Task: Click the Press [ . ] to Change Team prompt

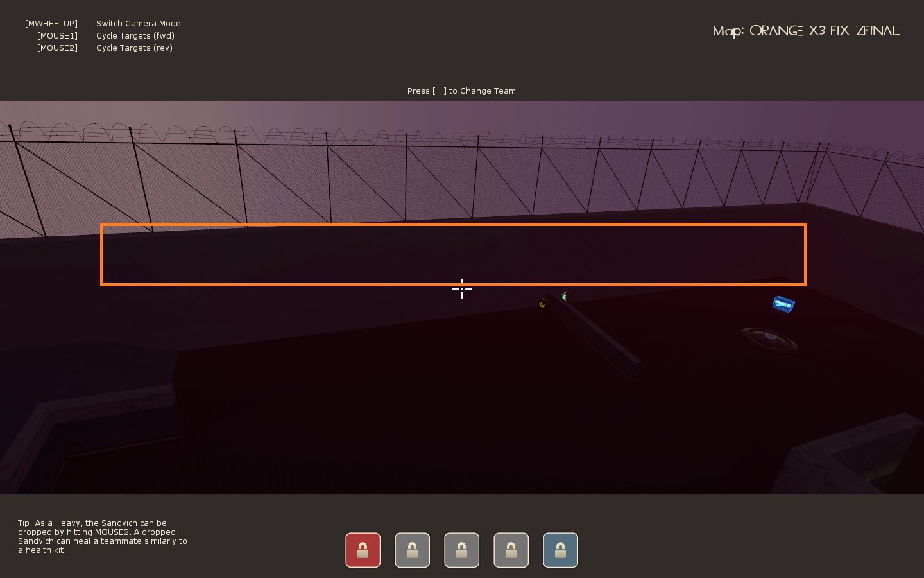Action: coord(461,91)
